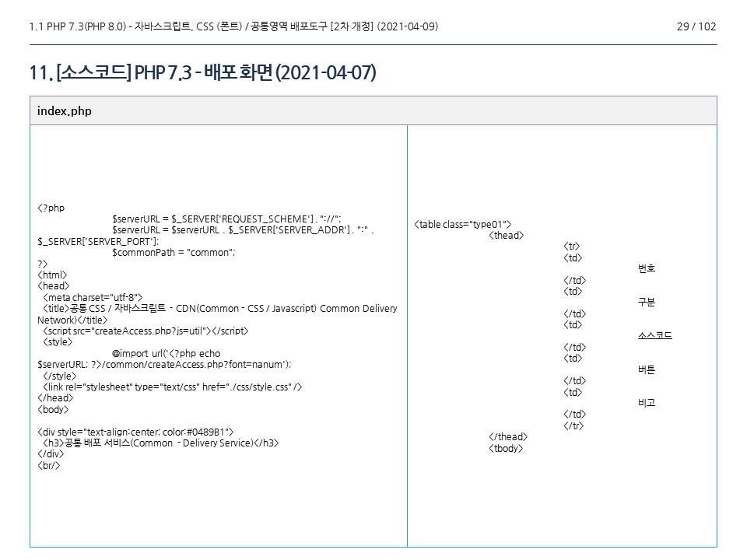Screen dimensions: 747x560
Task: Click the page number '29 / 102'
Action: tap(696, 26)
